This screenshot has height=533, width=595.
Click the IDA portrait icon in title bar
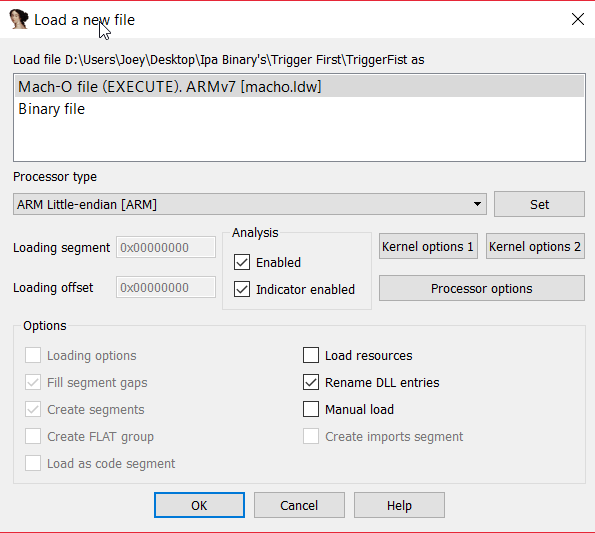tap(19, 19)
